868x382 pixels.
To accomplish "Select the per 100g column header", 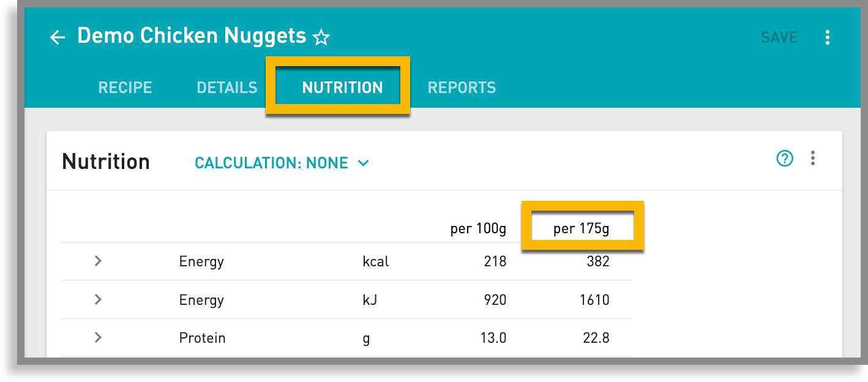I will click(x=477, y=227).
